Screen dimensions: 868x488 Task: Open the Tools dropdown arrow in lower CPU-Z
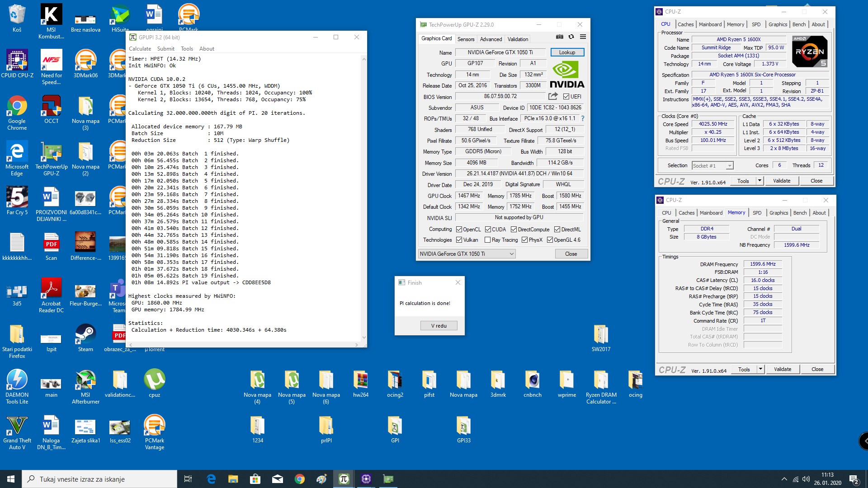pos(760,369)
